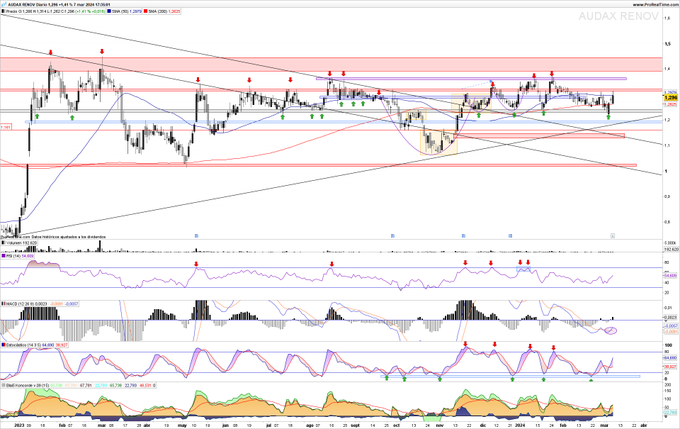Open the Volumen panel legend label

(13, 243)
